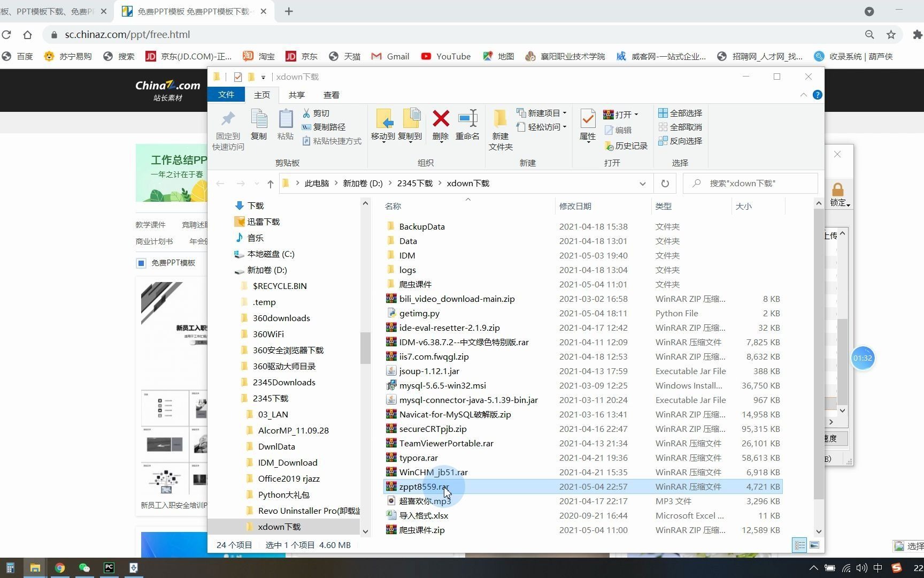Click Select none (全部取消)
This screenshot has height=578, width=924.
click(680, 127)
